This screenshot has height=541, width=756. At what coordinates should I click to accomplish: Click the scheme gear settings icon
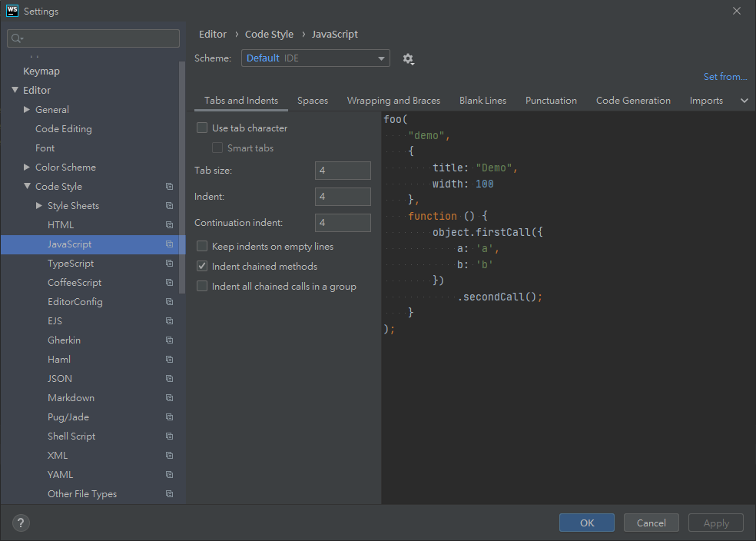click(409, 59)
